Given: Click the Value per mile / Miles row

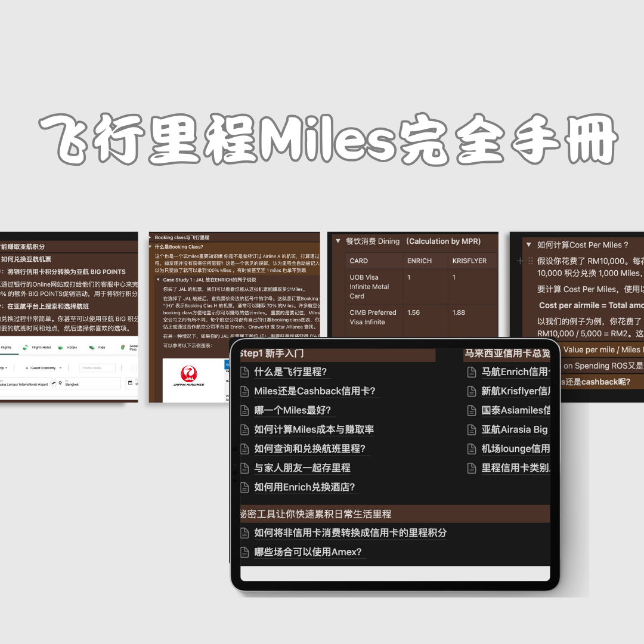Looking at the screenshot, I should point(602,350).
